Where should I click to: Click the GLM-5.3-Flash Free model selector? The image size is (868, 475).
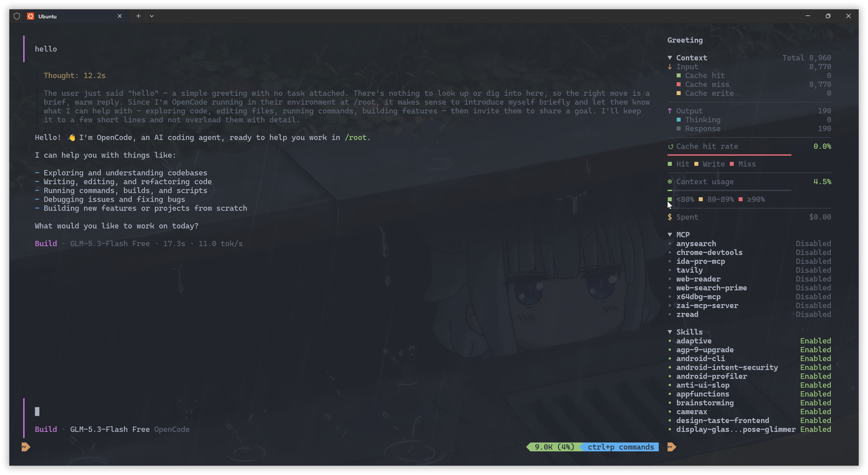click(110, 429)
